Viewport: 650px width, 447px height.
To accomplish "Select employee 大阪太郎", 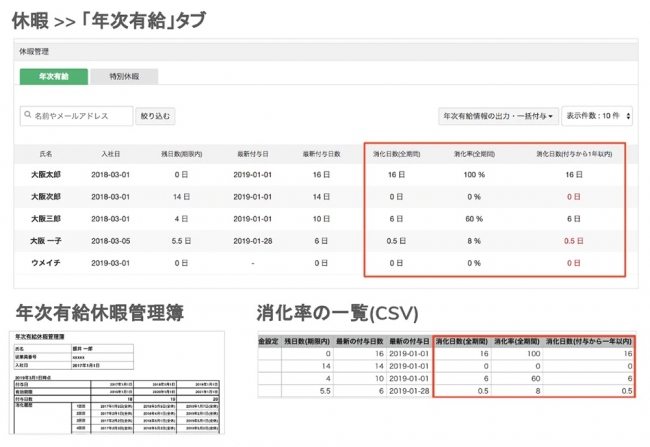I will point(46,175).
